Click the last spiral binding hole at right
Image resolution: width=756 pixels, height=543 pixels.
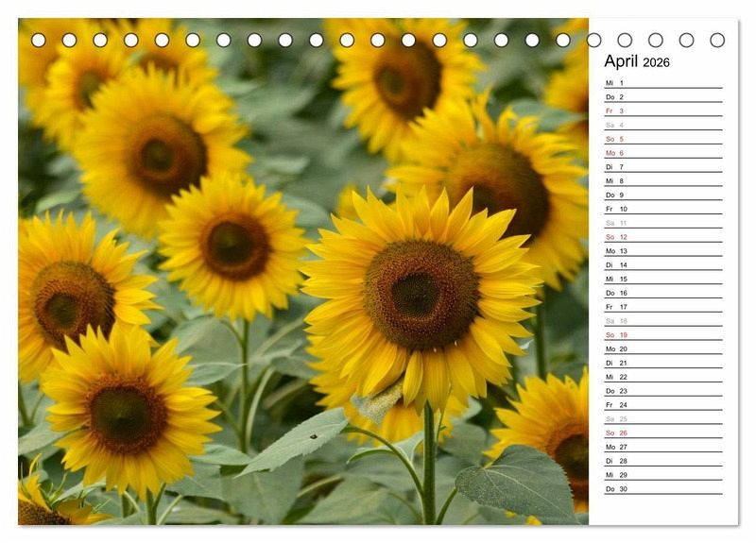(717, 40)
